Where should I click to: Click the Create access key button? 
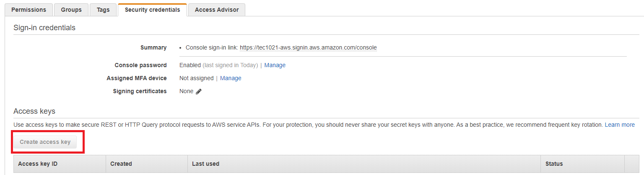pos(45,142)
